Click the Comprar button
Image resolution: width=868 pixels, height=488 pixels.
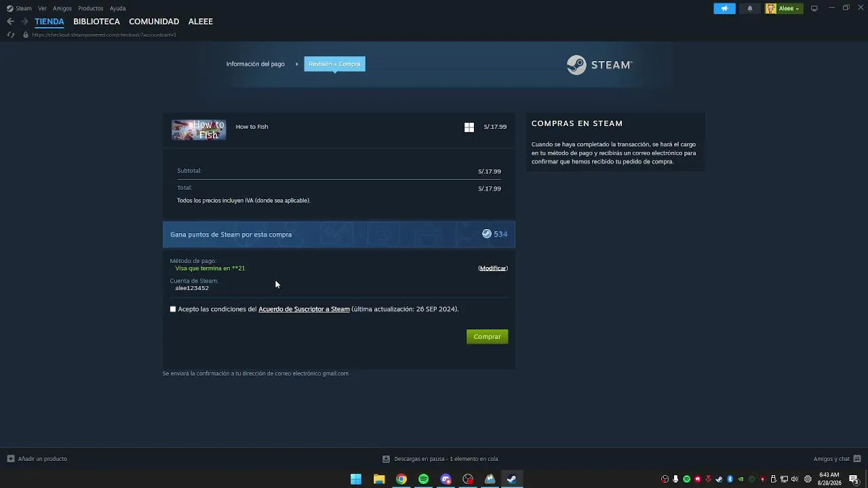click(487, 337)
